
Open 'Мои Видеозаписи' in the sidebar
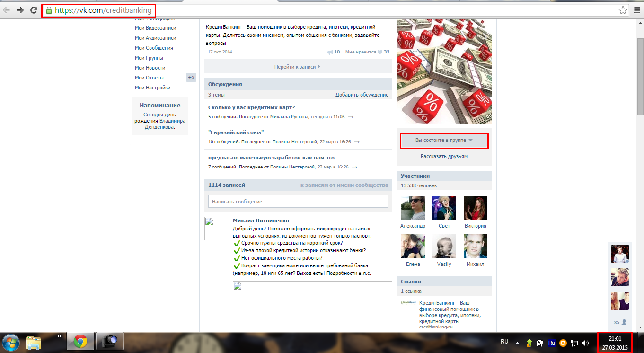coord(155,28)
